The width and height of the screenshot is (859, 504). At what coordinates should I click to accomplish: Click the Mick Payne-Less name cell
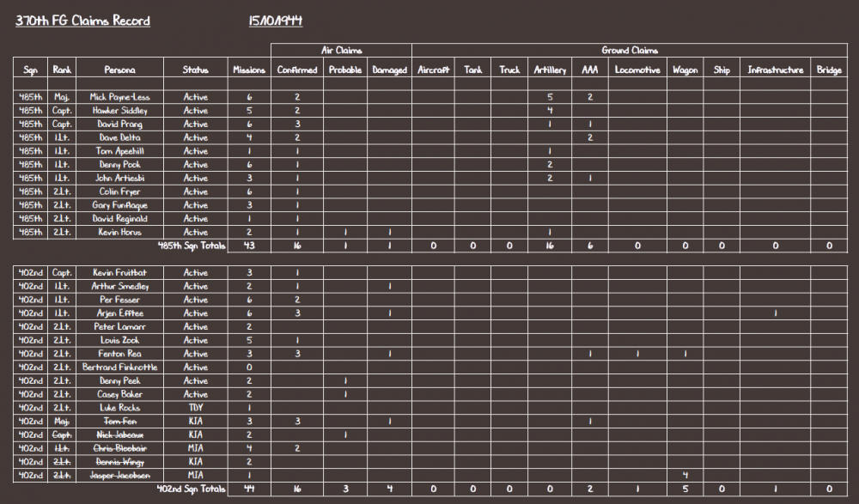[119, 97]
